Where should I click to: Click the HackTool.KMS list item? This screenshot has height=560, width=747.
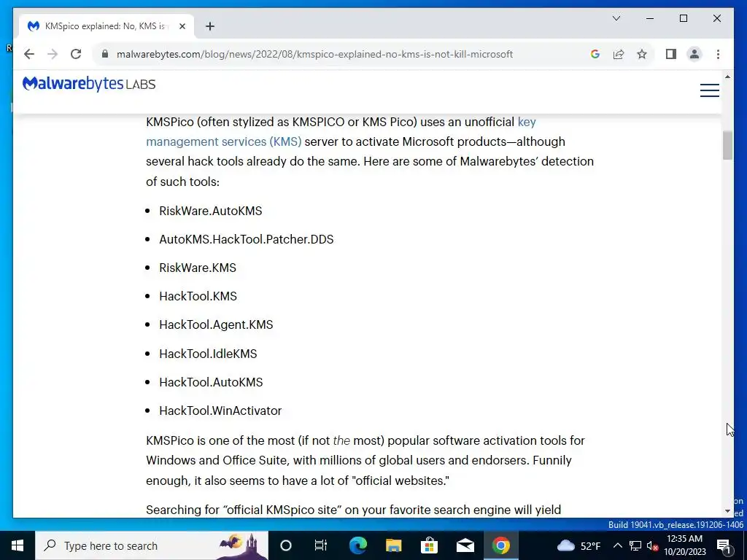[x=198, y=296]
